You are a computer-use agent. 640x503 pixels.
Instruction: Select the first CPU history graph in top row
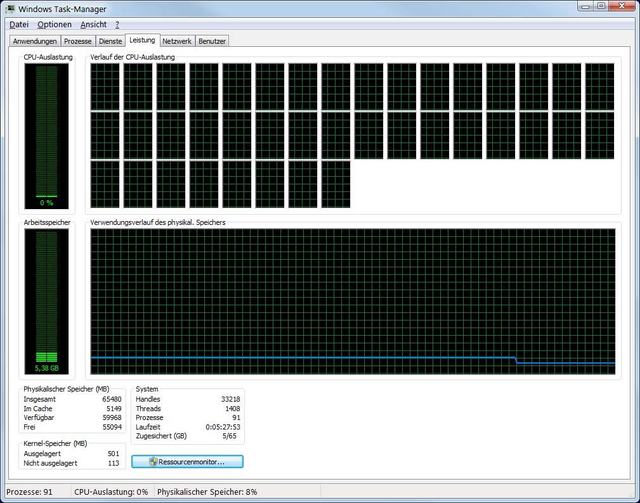(x=105, y=86)
